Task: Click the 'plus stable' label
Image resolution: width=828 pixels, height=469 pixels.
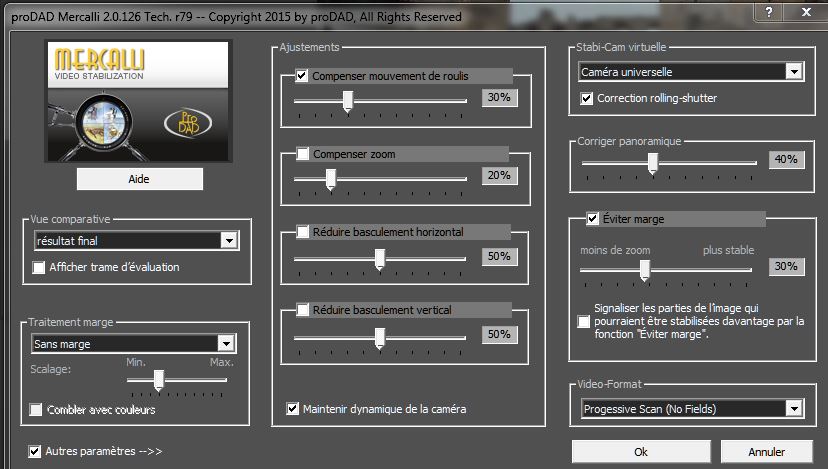Action: pos(728,250)
